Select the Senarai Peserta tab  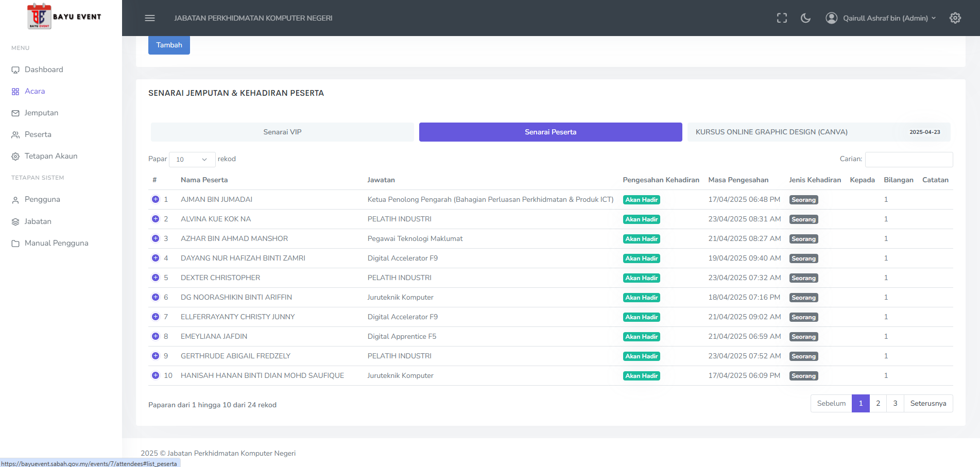(550, 132)
